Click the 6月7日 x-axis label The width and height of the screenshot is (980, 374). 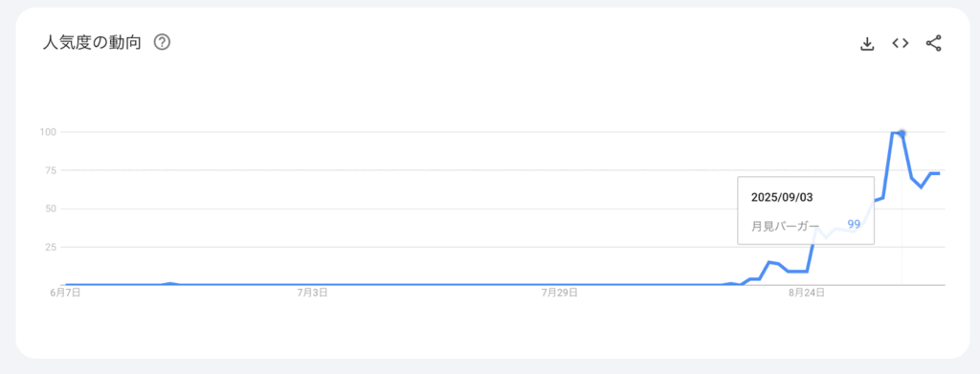66,292
